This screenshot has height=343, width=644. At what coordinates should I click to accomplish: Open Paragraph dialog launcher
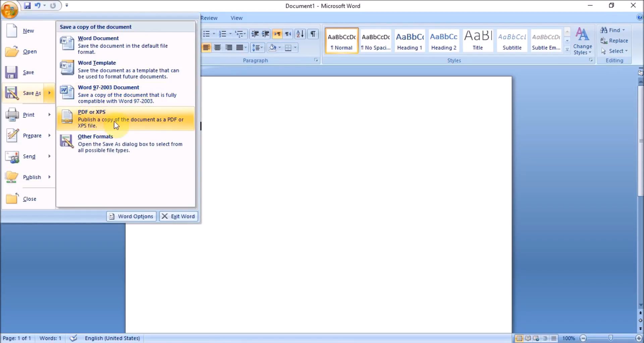pyautogui.click(x=316, y=60)
